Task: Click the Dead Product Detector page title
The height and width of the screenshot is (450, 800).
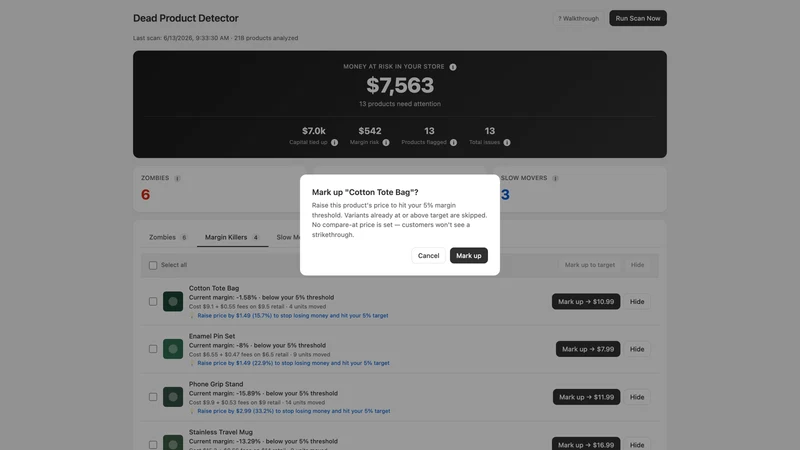Action: pyautogui.click(x=186, y=18)
